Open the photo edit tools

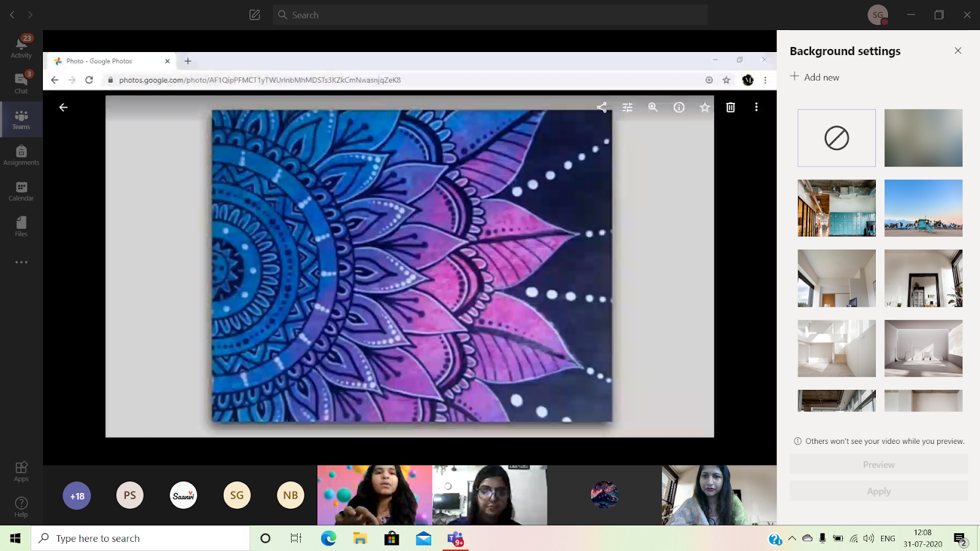coord(627,107)
